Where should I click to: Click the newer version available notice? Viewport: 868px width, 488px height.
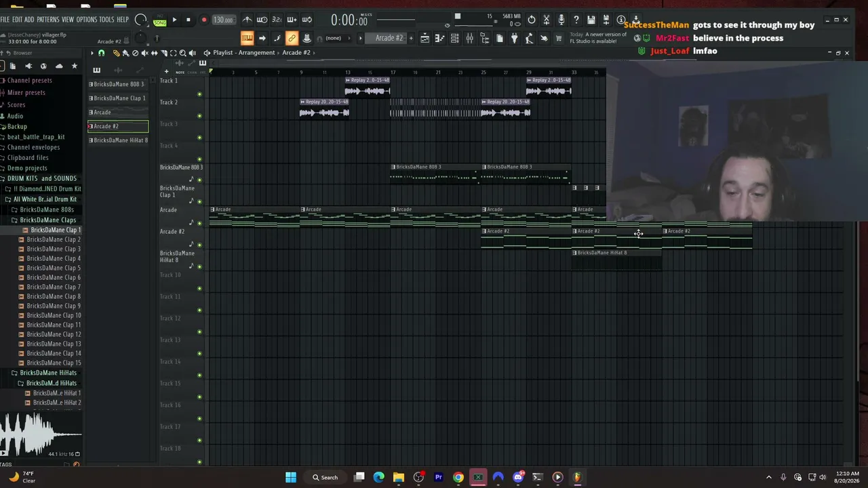(x=598, y=38)
